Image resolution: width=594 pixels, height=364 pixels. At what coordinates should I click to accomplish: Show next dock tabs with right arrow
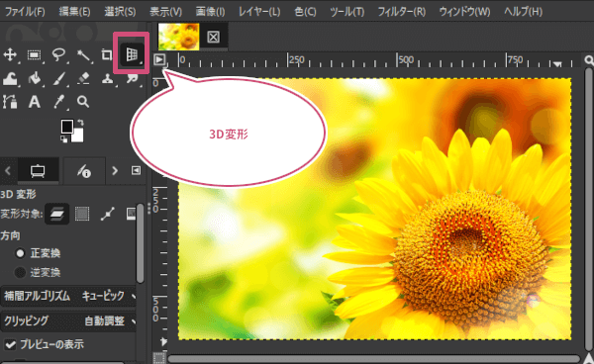pyautogui.click(x=115, y=171)
